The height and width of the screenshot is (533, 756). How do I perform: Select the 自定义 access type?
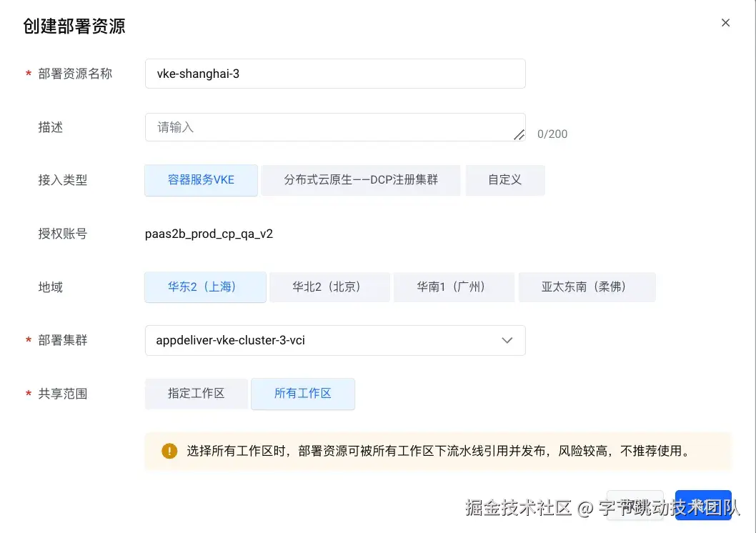point(504,180)
